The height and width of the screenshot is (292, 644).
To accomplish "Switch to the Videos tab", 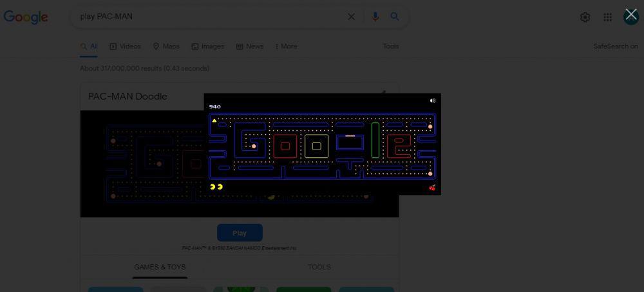I will pyautogui.click(x=126, y=46).
